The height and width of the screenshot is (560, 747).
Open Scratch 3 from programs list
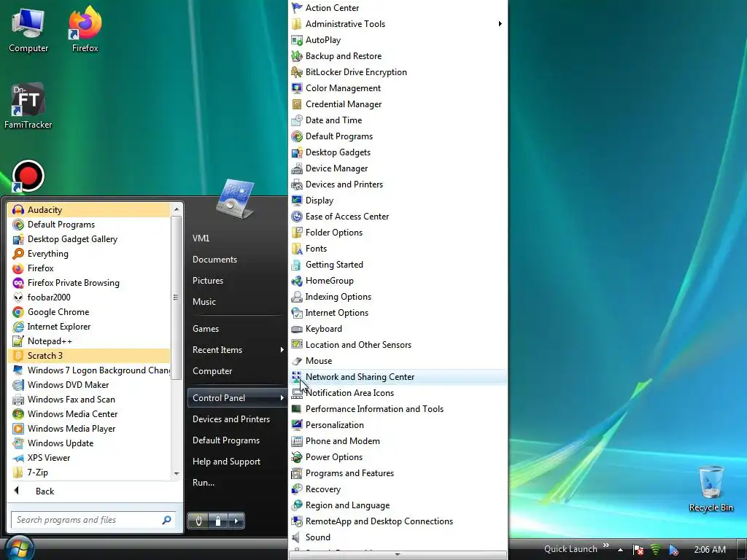[89, 356]
